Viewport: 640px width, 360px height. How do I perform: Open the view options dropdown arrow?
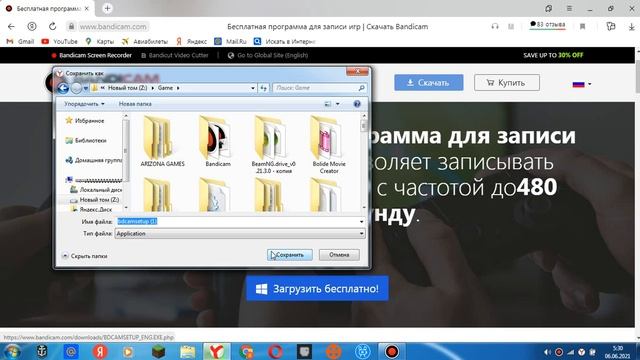coord(338,104)
